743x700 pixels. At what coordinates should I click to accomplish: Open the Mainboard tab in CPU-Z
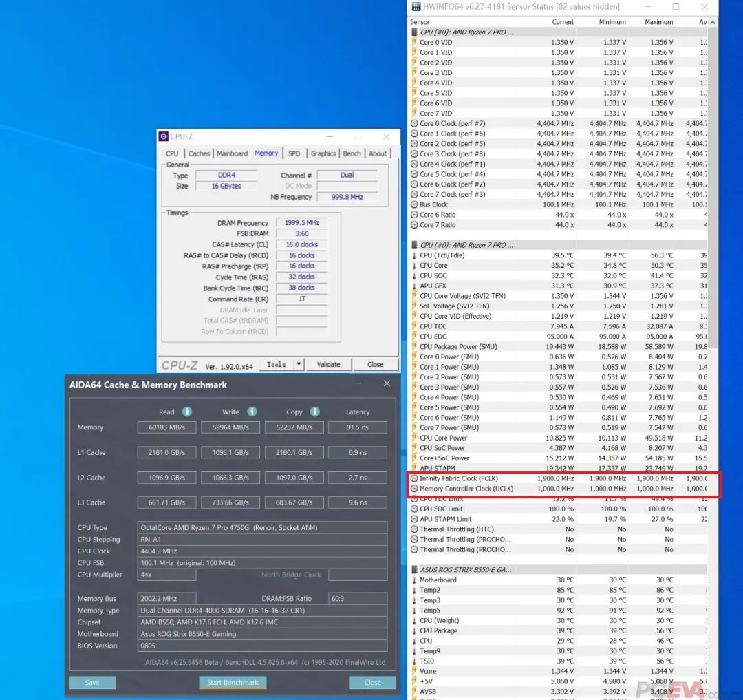click(x=232, y=153)
